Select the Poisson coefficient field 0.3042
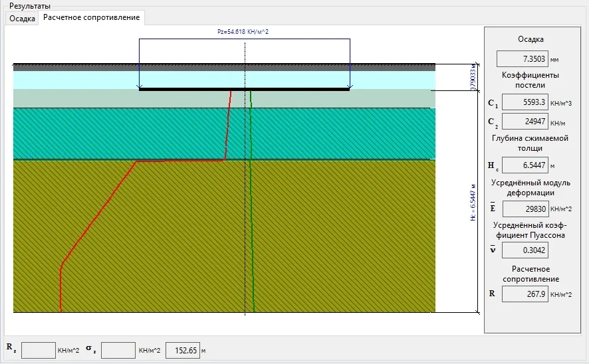 point(525,250)
